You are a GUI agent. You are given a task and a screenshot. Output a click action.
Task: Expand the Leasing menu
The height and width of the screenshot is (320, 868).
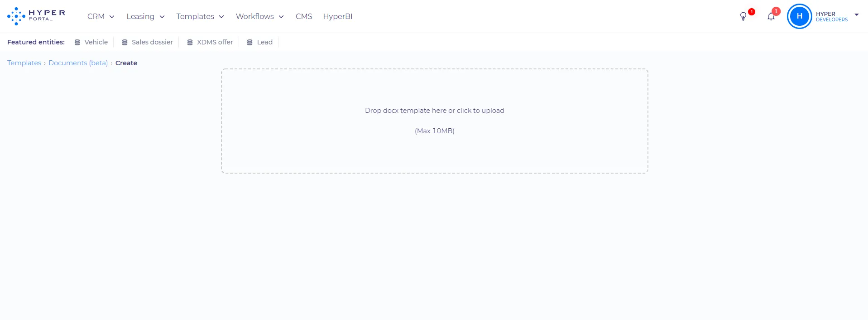145,16
